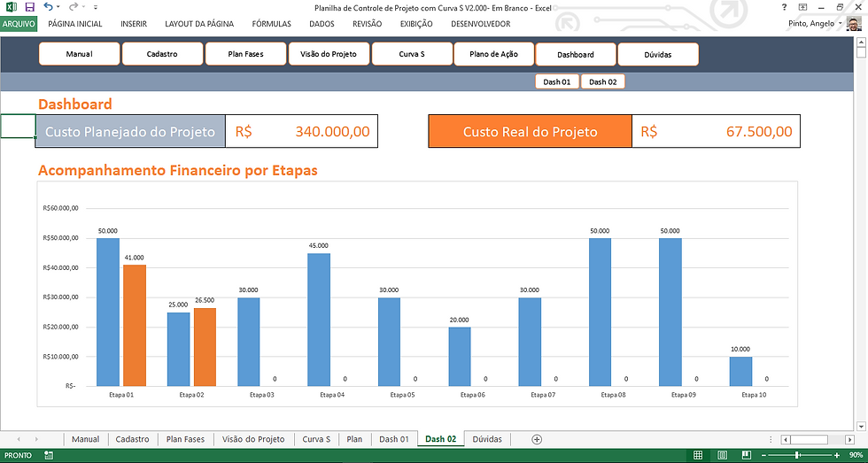Click the Redo arrow icon

coord(74,7)
